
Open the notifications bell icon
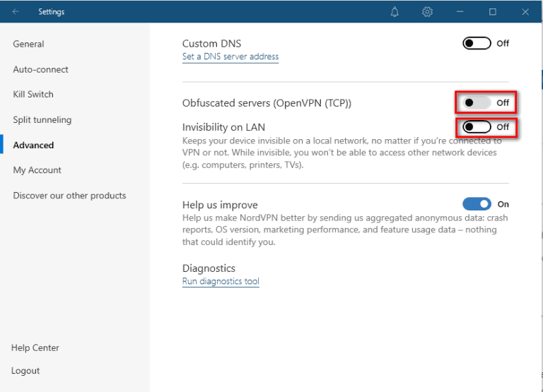pyautogui.click(x=395, y=11)
